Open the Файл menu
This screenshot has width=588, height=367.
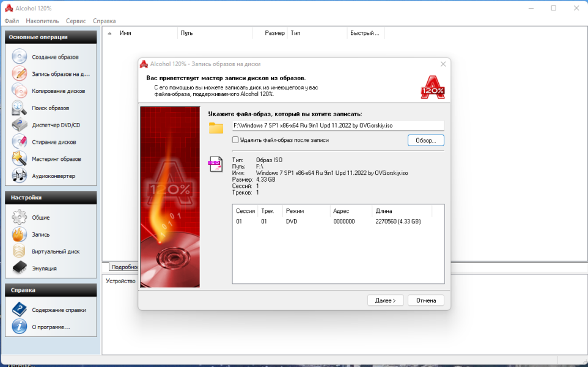click(x=12, y=21)
